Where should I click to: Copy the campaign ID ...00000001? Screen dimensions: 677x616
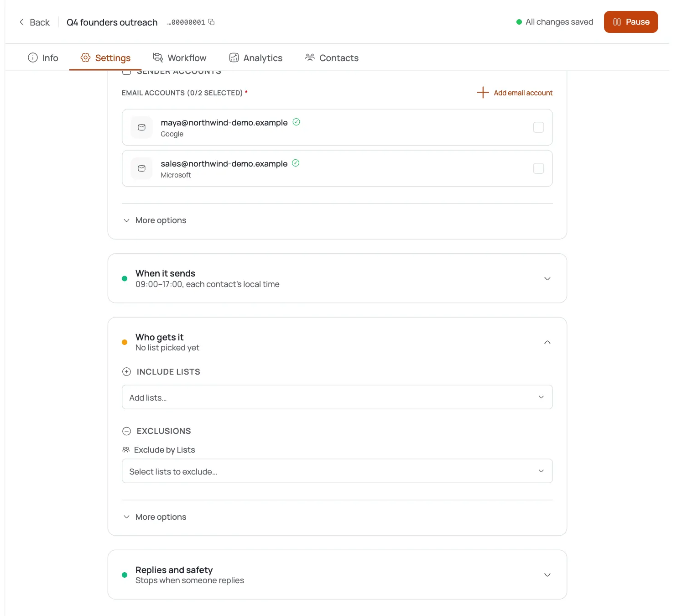point(211,22)
